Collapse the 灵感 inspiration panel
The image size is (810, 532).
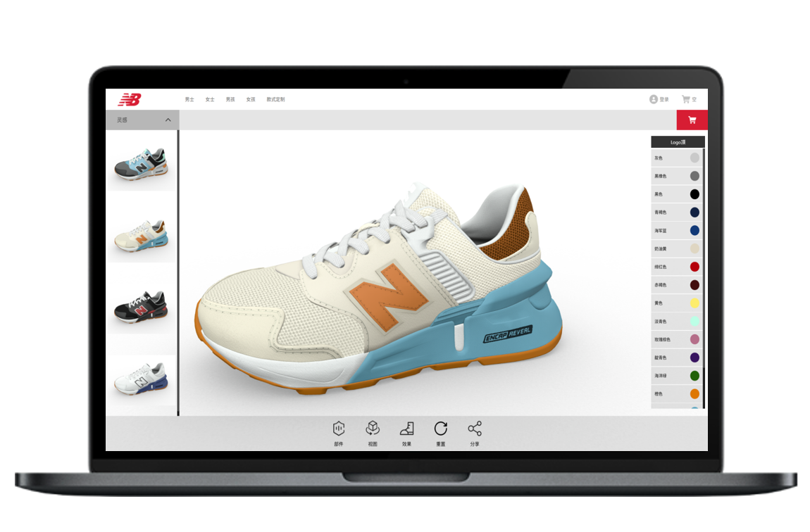(x=168, y=120)
